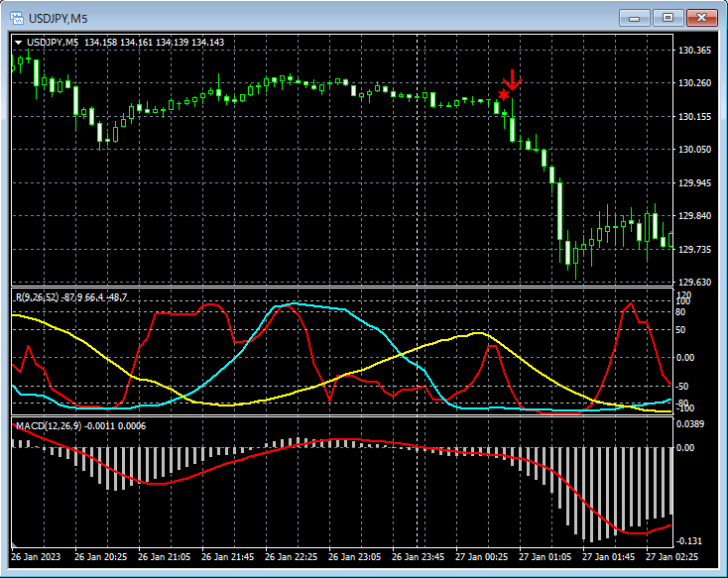This screenshot has height=578, width=728.
Task: Click the '26 Jan 20:25' time label
Action: (100, 556)
